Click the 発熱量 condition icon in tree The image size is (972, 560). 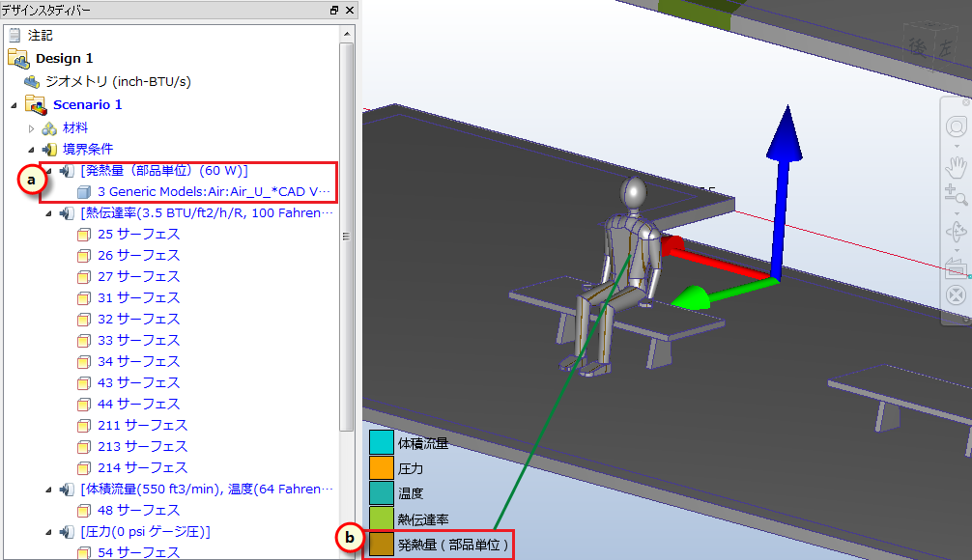(67, 171)
